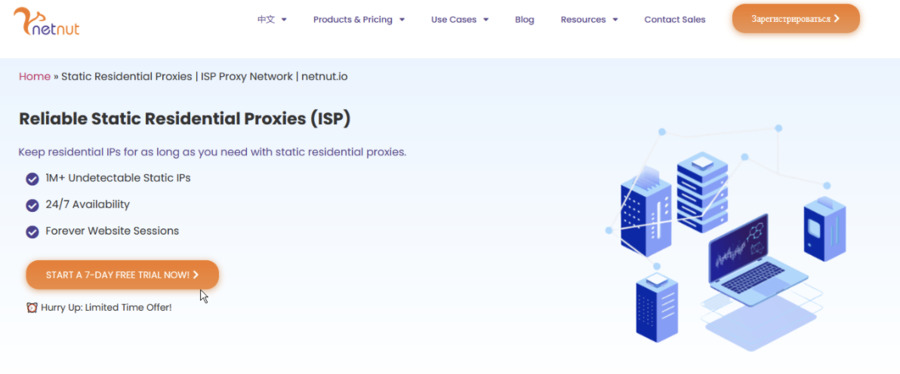Click the '1M+ Undetectable Static IPs' text
The width and height of the screenshot is (900, 374).
tap(118, 178)
